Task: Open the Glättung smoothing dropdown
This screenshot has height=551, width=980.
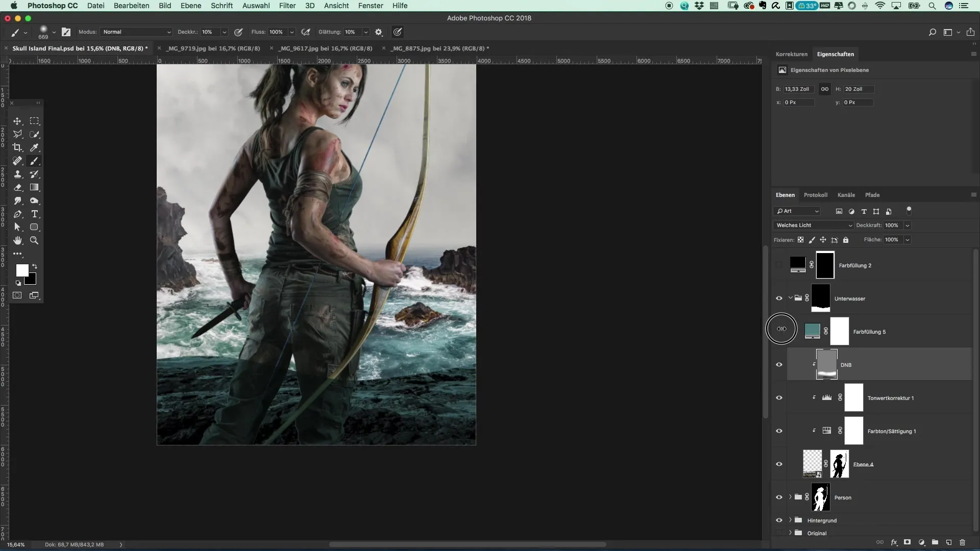Action: [x=366, y=32]
